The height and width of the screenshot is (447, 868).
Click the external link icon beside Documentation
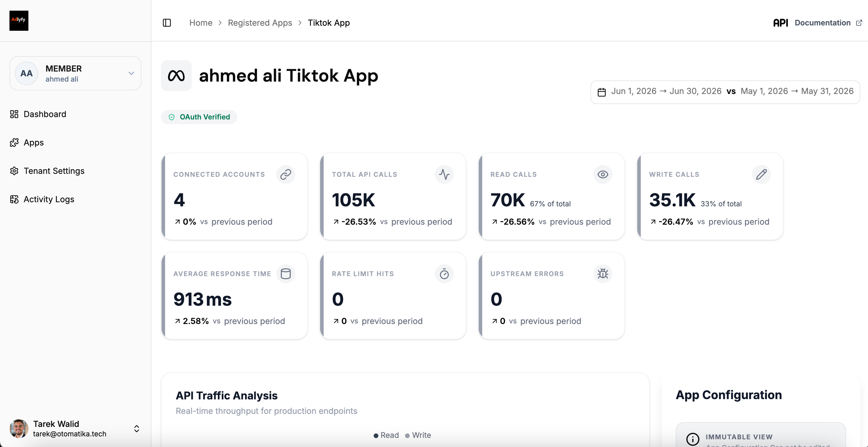[859, 23]
